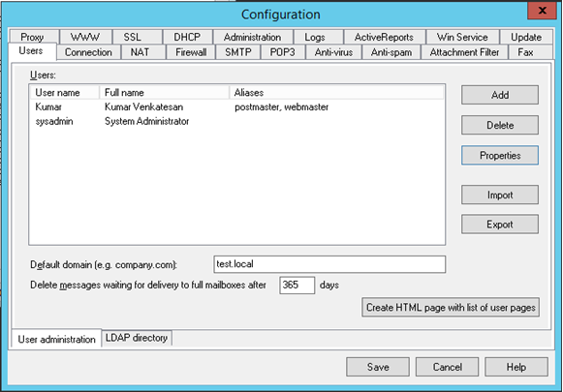Save the configuration

(378, 367)
